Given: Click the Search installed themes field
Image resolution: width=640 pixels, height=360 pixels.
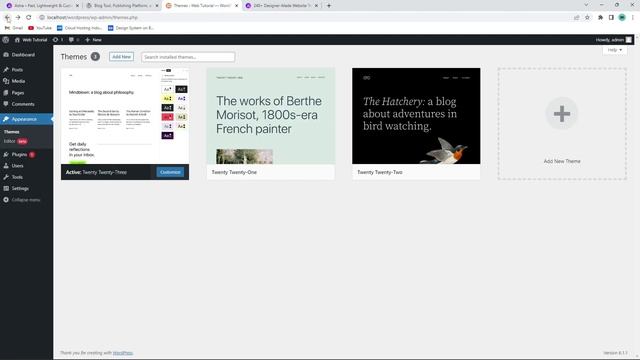Looking at the screenshot, I should [x=188, y=57].
